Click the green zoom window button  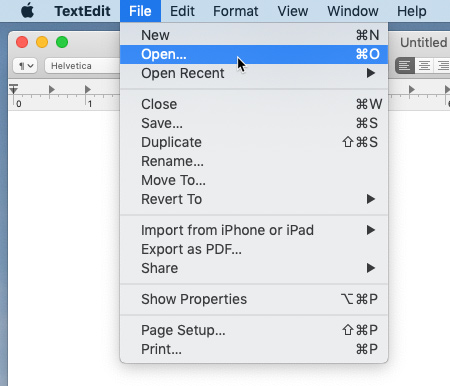62,42
